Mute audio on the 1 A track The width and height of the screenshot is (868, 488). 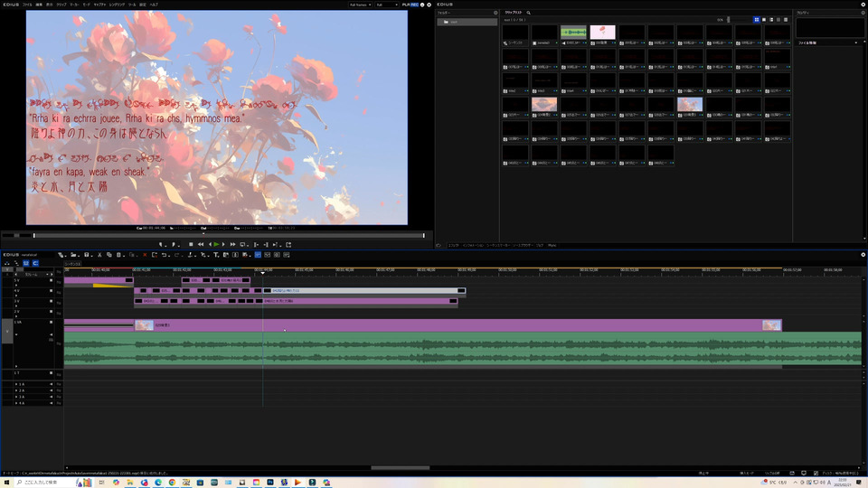pos(51,384)
